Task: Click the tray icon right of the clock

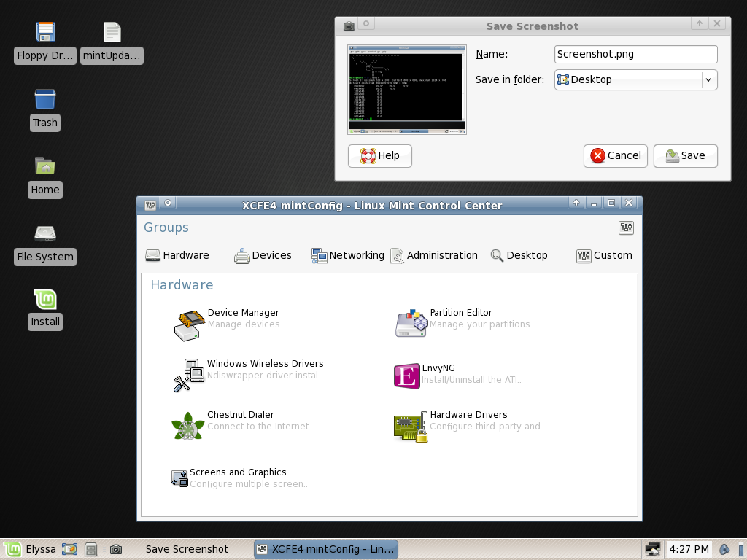Action: click(x=724, y=549)
